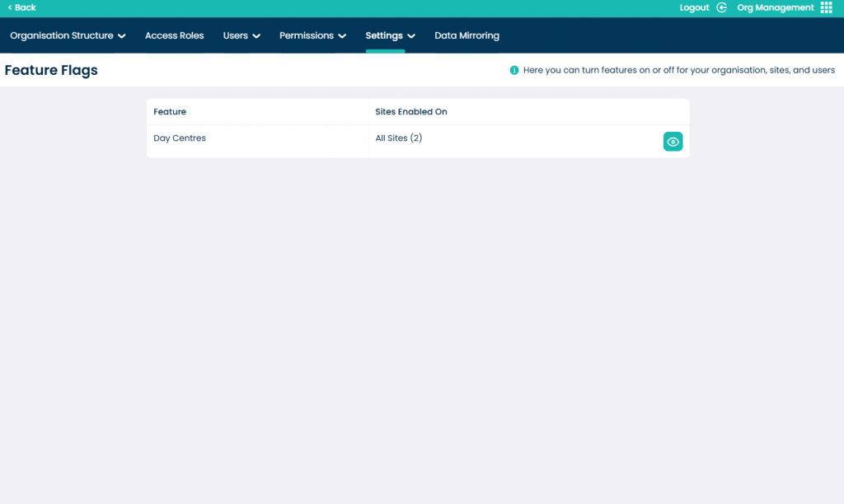
Task: Open the Permissions menu
Action: (307, 35)
